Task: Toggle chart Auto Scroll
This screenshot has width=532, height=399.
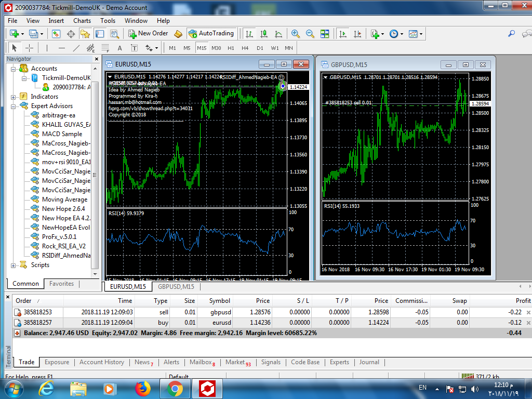Action: [x=343, y=34]
